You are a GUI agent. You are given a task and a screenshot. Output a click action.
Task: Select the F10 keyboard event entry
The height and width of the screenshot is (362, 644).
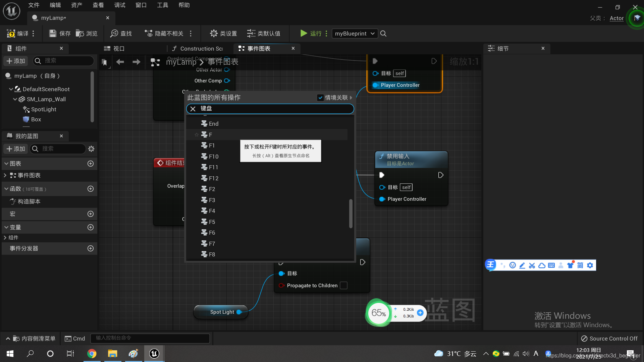coord(213,157)
